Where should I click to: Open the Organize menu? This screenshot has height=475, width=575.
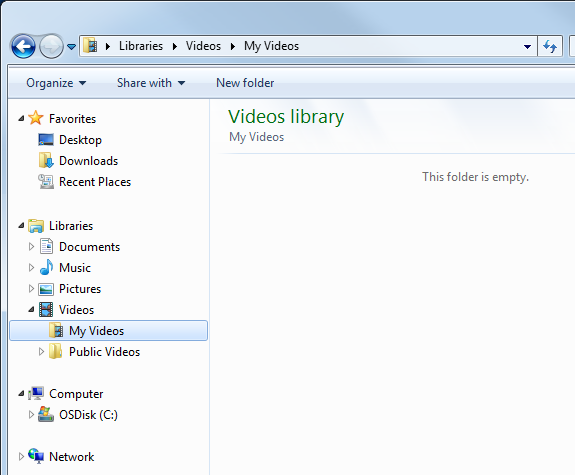click(x=56, y=83)
